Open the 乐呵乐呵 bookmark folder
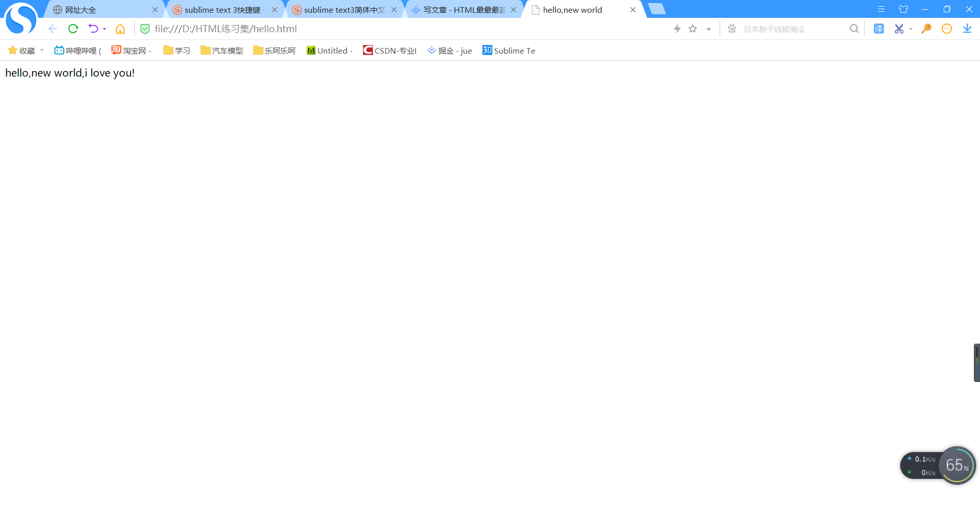 click(274, 51)
